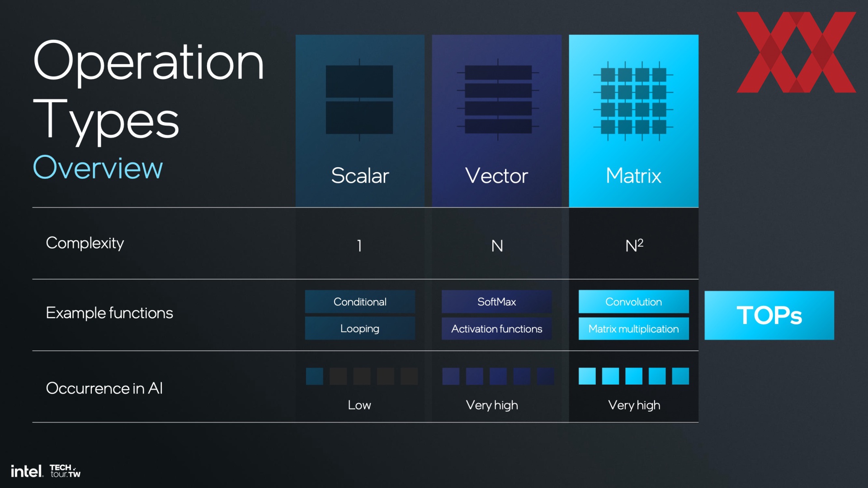Click the Matrix grid icon
Image resolution: width=868 pixels, height=488 pixels.
633,101
